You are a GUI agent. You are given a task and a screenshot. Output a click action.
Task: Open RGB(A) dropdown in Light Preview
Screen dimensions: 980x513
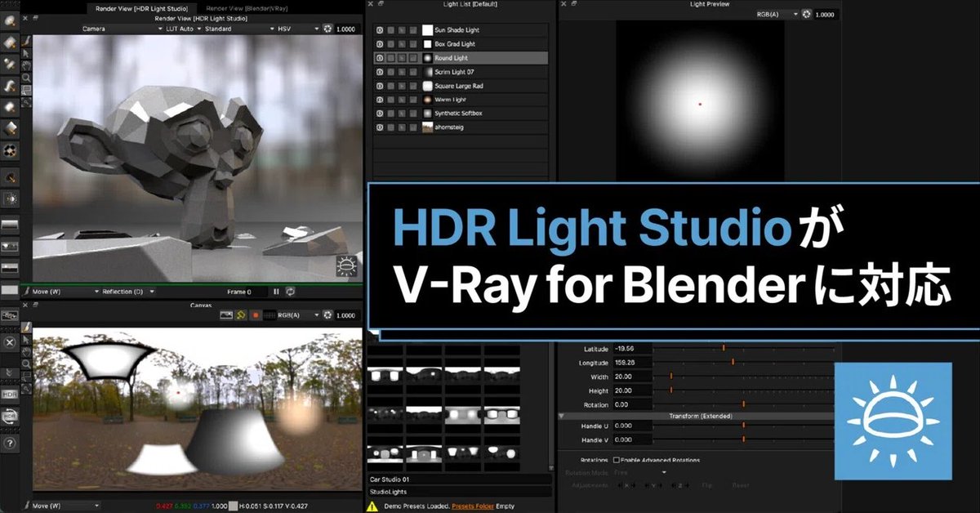point(778,14)
